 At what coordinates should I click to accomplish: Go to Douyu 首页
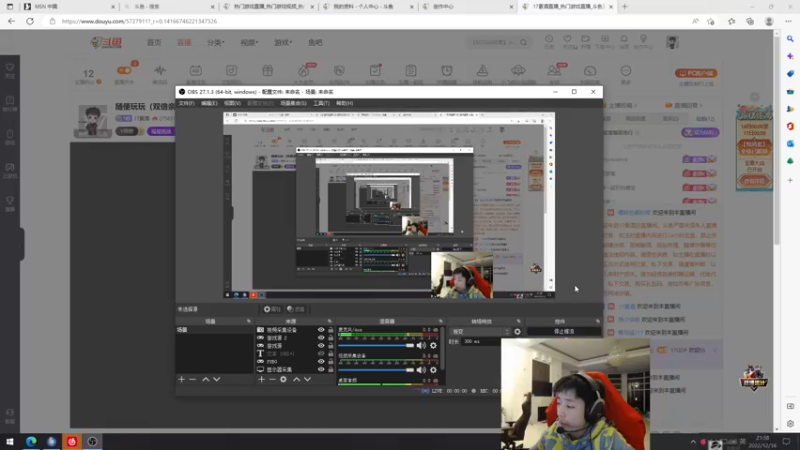click(154, 42)
